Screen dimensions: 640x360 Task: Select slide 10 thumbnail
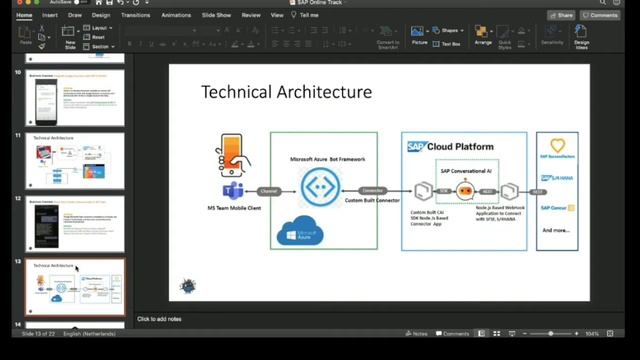75,98
